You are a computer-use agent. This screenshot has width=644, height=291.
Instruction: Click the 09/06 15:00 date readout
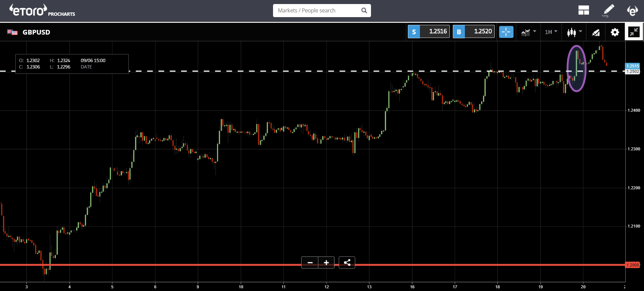[93, 60]
